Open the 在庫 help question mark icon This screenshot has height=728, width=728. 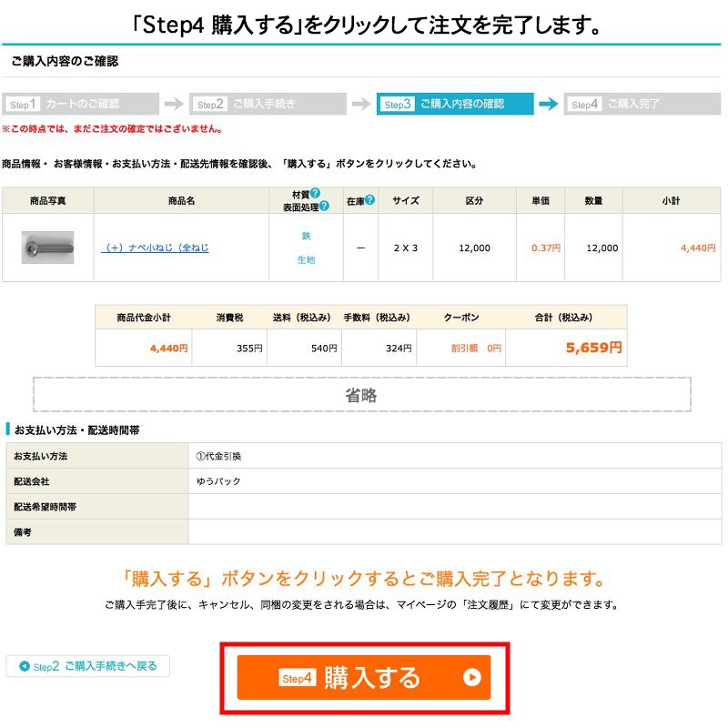click(369, 200)
